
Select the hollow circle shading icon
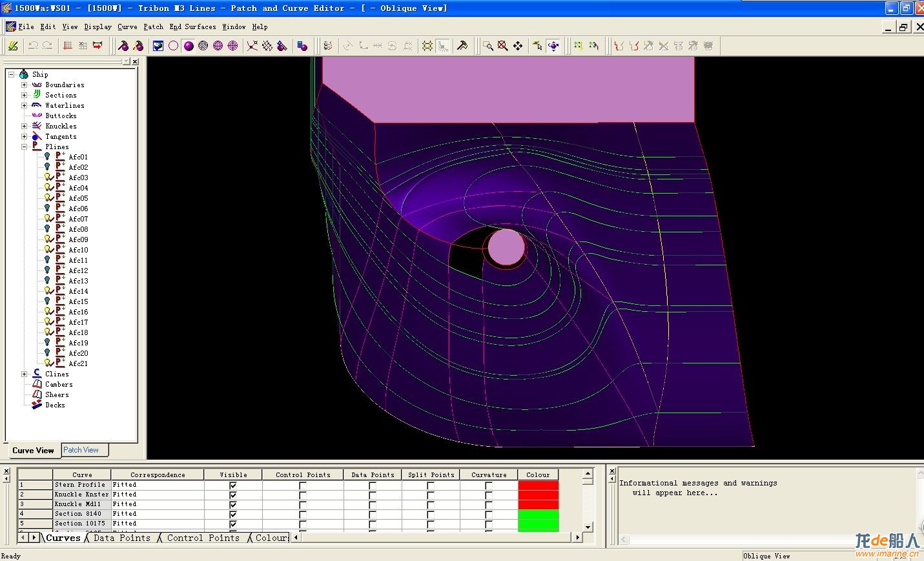[x=173, y=46]
